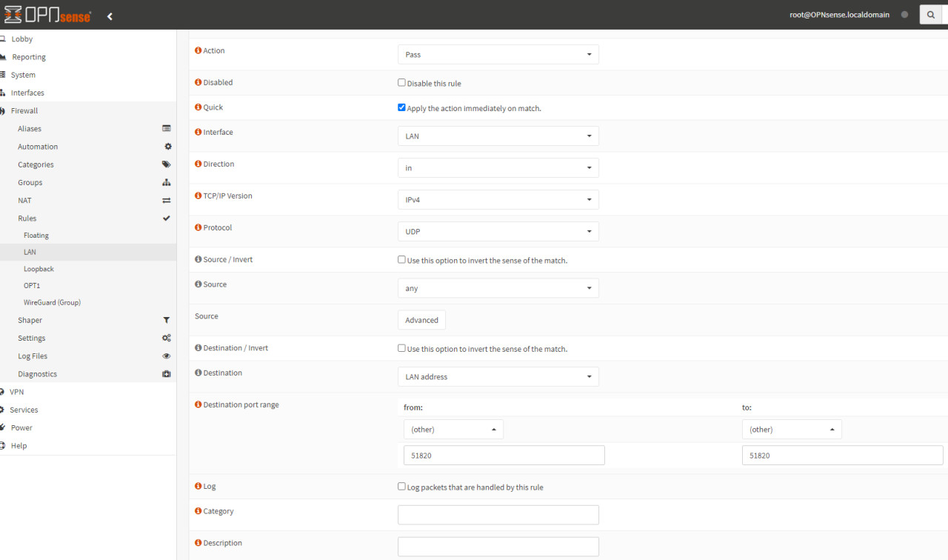Image resolution: width=948 pixels, height=560 pixels.
Task: Click the info icon beside Destination port range
Action: [x=198, y=404]
